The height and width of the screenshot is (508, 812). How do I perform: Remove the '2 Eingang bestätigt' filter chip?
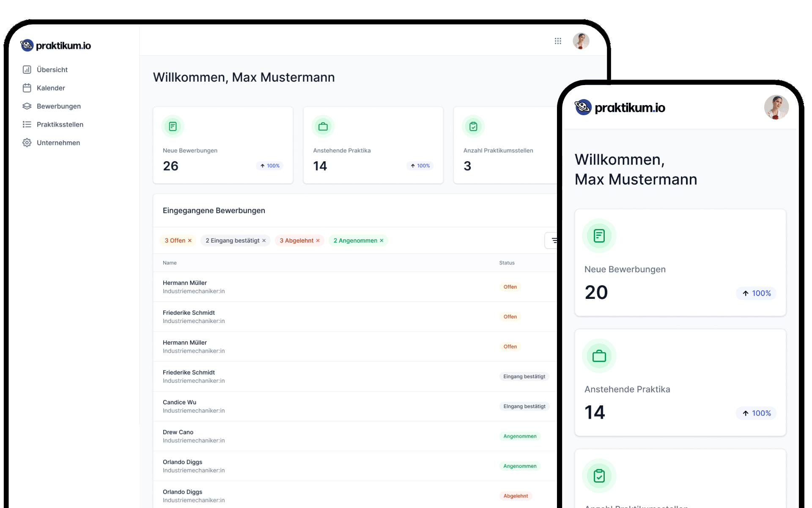(x=264, y=240)
